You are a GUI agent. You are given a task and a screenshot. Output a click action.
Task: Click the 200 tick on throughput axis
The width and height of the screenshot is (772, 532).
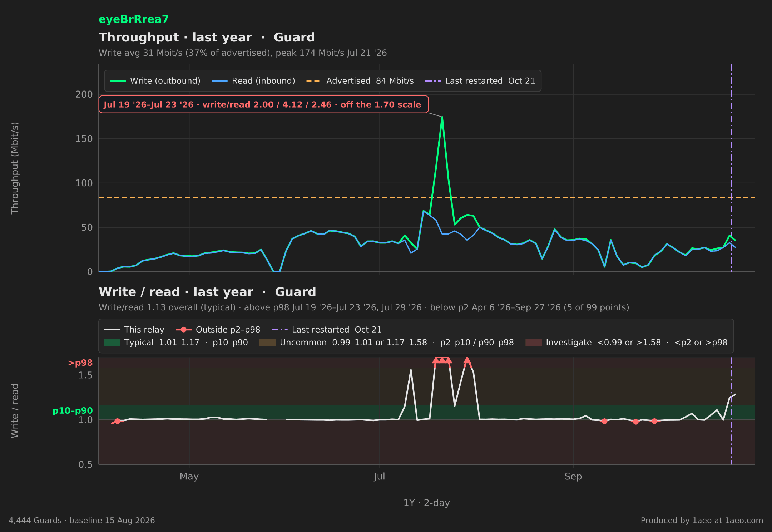click(84, 94)
